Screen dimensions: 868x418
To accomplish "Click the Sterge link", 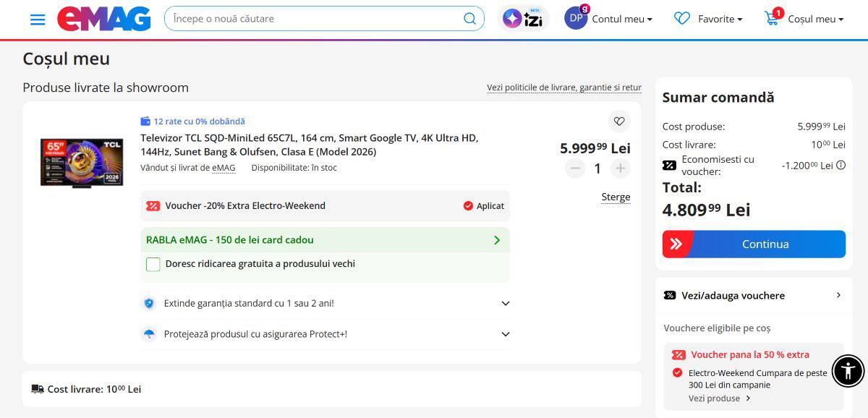I will click(x=616, y=197).
